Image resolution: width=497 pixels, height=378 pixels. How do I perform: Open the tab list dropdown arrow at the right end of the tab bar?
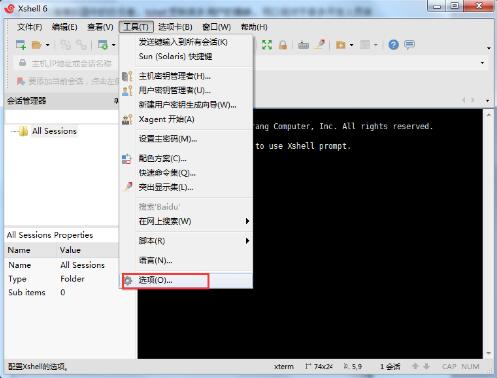488,100
